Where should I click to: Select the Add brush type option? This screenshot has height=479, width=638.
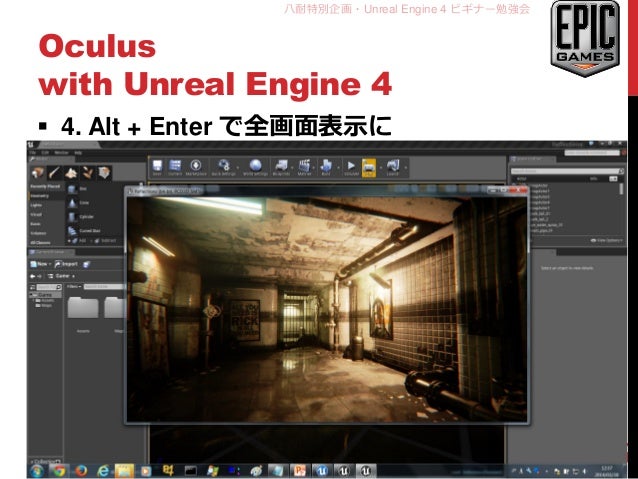79,240
